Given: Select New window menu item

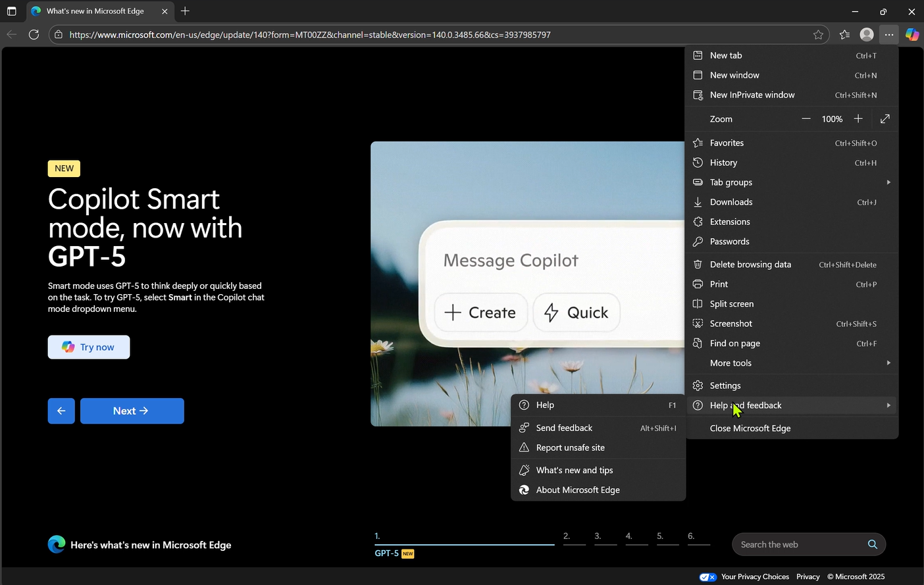Looking at the screenshot, I should coord(791,75).
